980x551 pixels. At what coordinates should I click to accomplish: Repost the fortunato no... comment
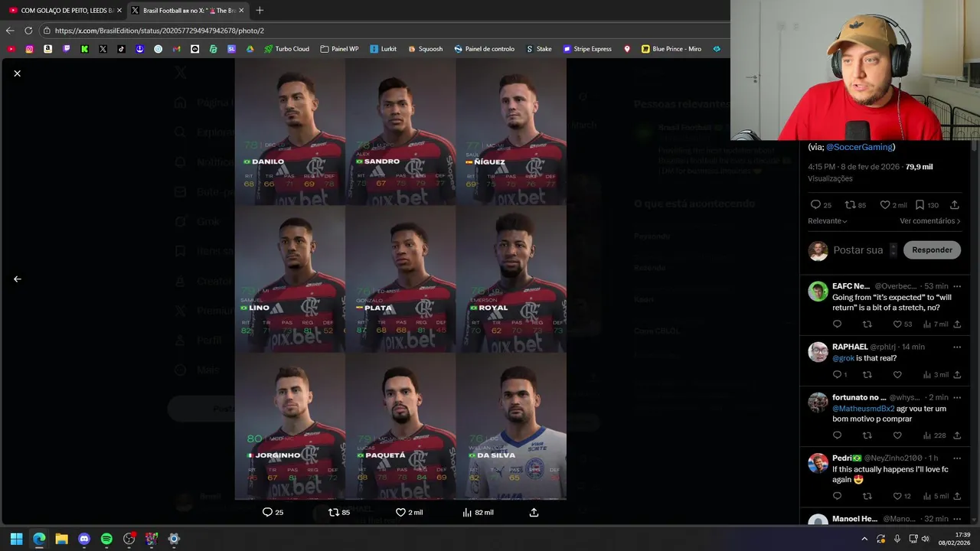coord(867,435)
